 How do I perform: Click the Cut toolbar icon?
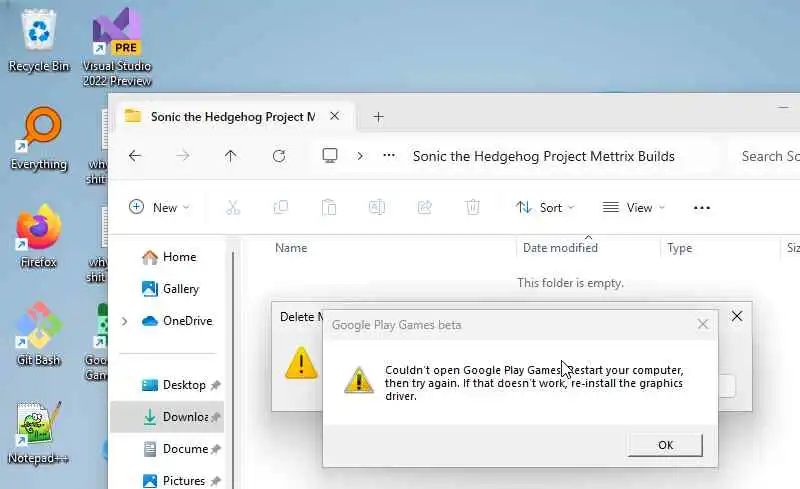(233, 207)
